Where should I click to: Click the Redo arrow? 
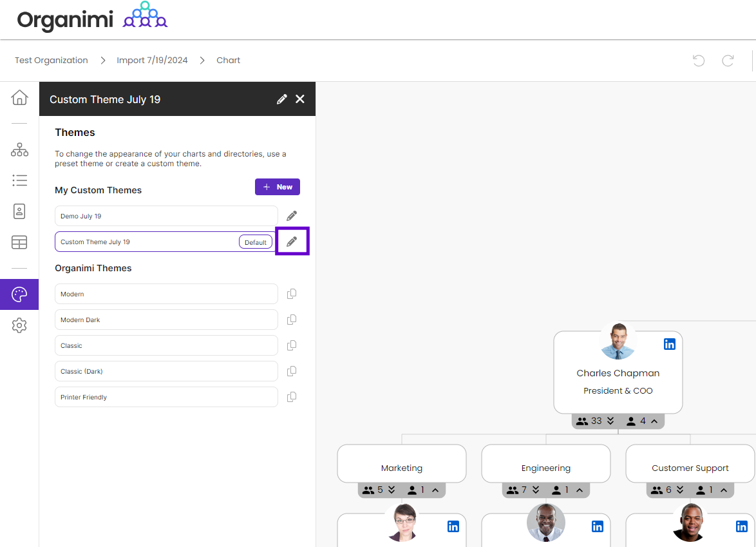(728, 61)
